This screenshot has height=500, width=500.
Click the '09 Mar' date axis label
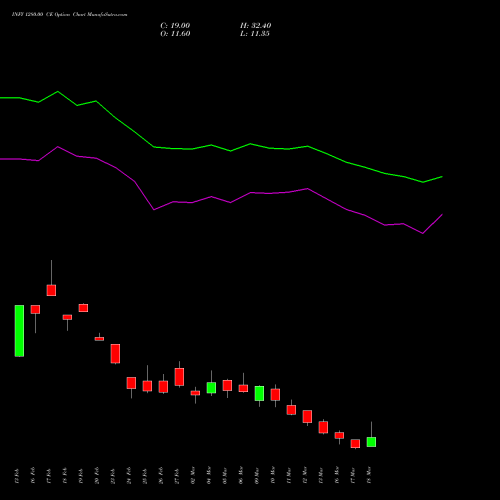pyautogui.click(x=257, y=476)
